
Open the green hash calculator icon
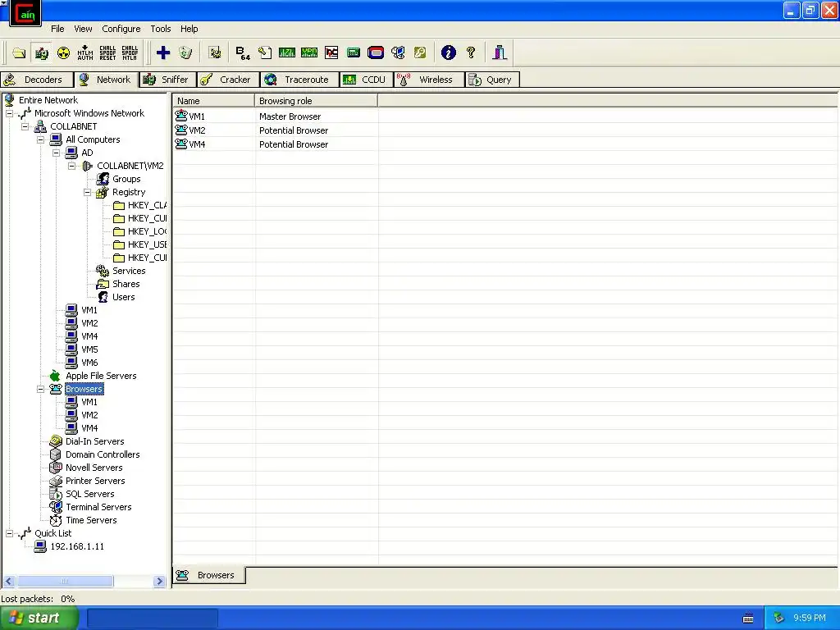[353, 52]
